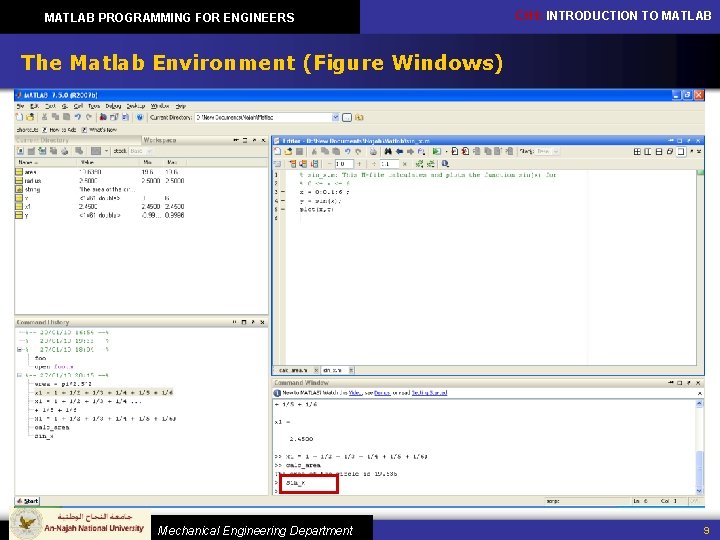
Task: Split editor documents left/right
Action: (x=647, y=152)
